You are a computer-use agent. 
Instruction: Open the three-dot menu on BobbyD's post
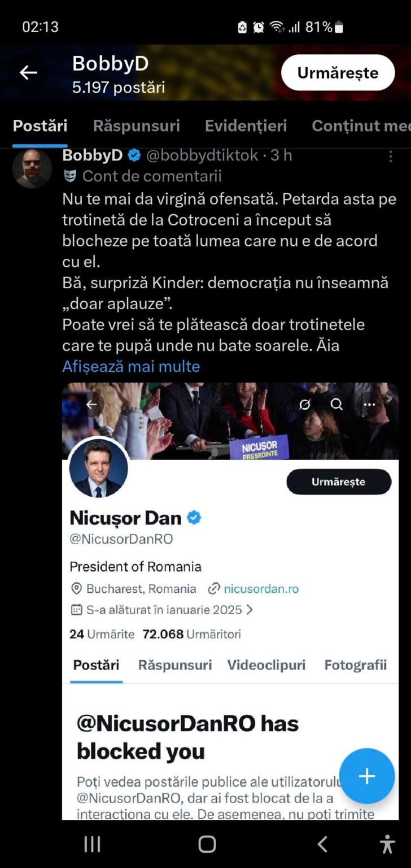[x=392, y=157]
